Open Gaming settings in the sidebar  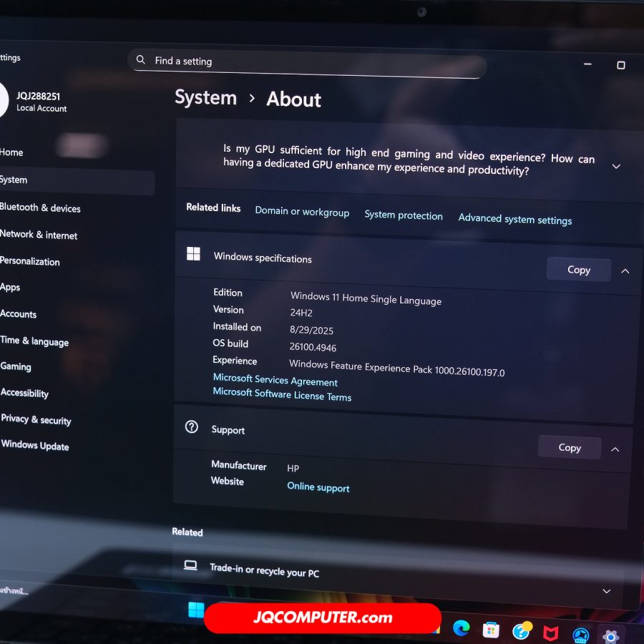(16, 366)
